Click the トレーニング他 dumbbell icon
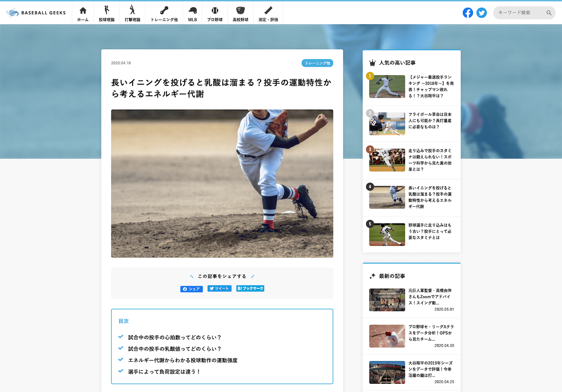Screen dimensions: 562x392 pyautogui.click(x=164, y=10)
